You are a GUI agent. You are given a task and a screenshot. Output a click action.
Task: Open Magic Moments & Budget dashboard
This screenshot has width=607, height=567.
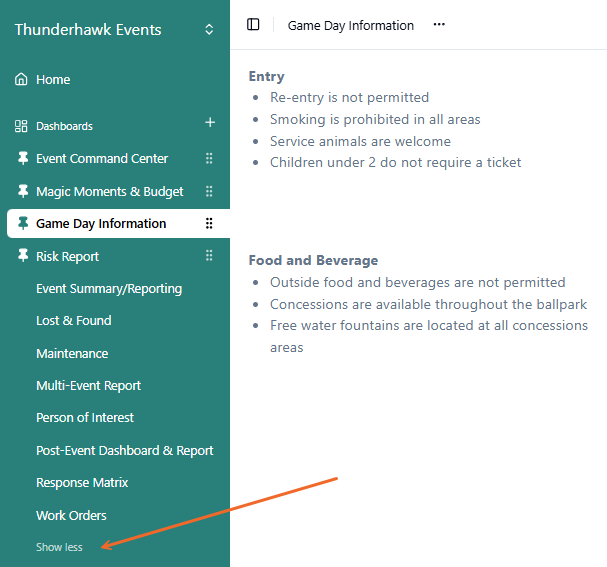pos(110,191)
